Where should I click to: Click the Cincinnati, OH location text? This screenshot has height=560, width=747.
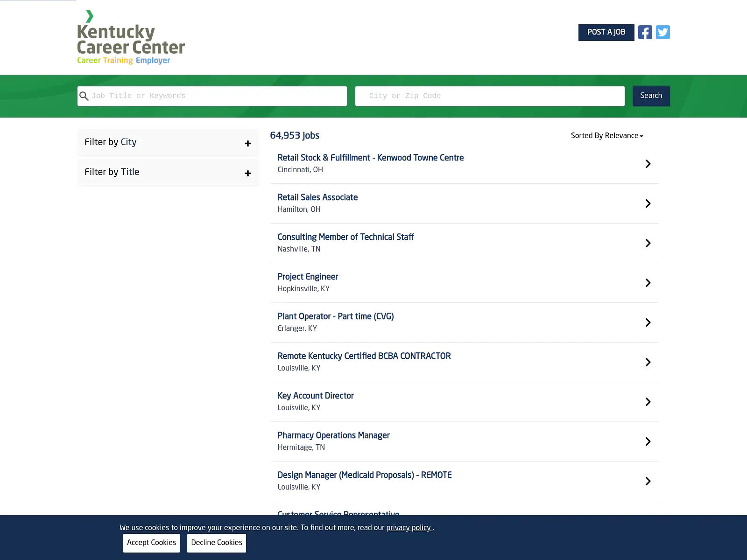300,169
